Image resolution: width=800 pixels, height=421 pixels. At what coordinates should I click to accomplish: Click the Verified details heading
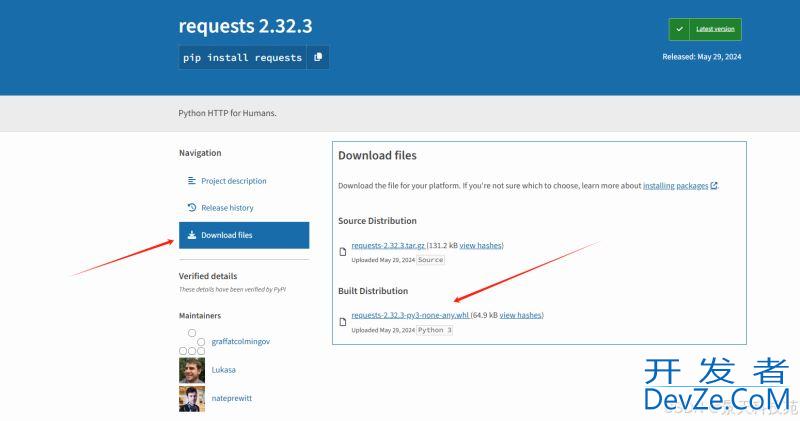pos(208,276)
